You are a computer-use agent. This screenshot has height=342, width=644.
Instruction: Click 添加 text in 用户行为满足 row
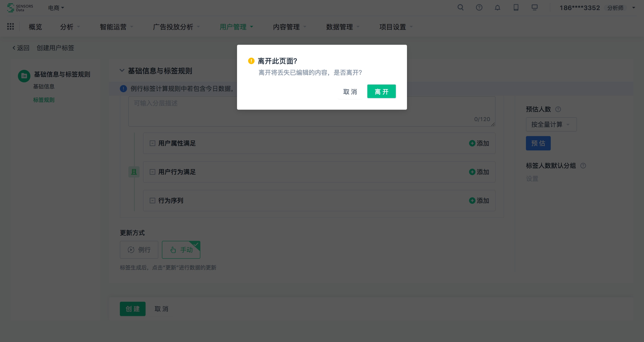pyautogui.click(x=483, y=172)
